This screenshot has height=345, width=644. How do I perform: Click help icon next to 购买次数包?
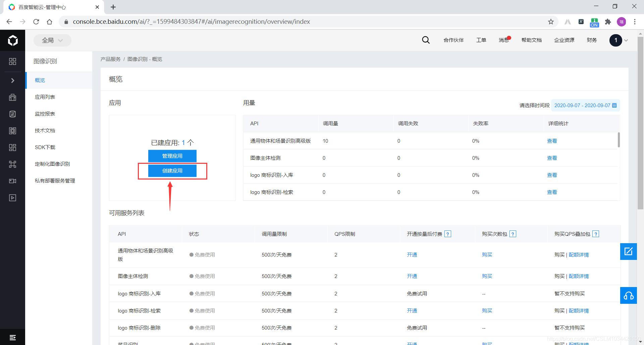[513, 234]
